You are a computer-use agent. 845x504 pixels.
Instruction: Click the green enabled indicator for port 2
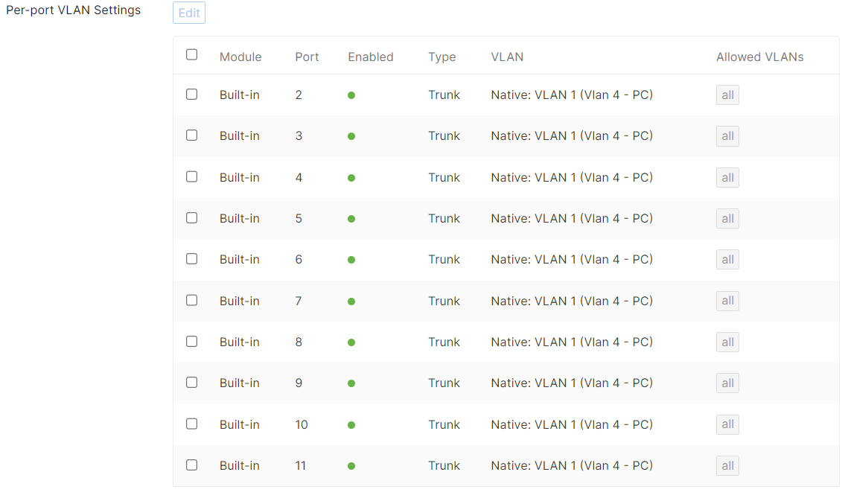point(351,95)
